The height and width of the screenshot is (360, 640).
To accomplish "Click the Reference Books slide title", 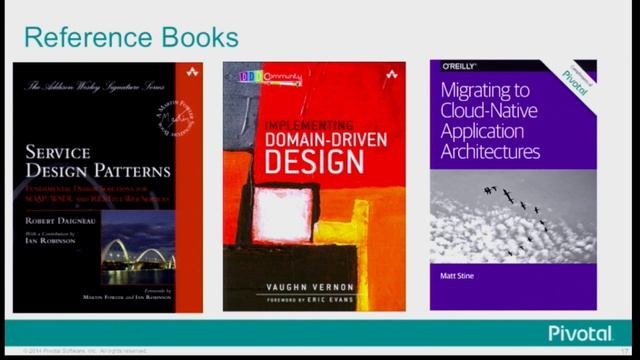I will [x=131, y=37].
